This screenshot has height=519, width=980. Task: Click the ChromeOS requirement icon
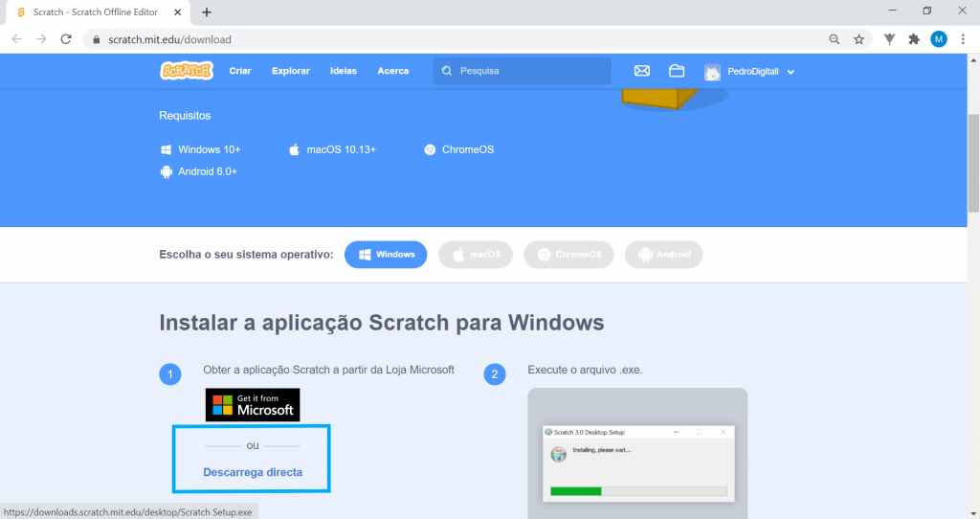430,149
